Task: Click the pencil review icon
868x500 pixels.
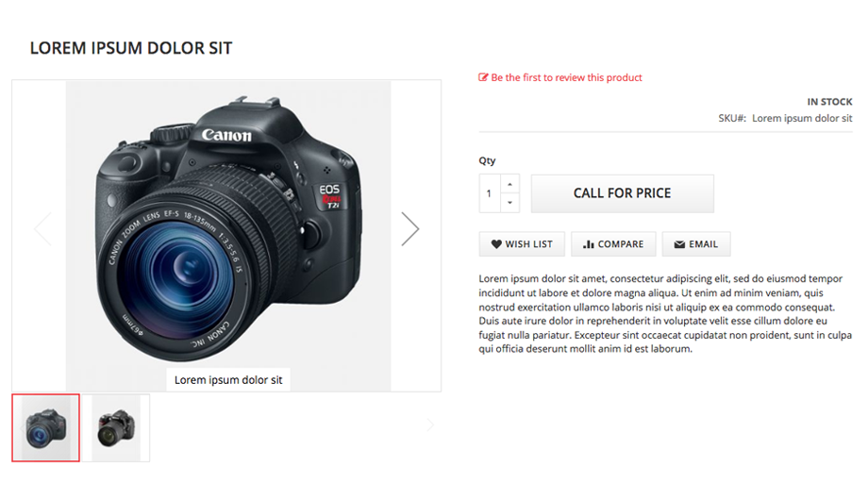Action: [483, 77]
